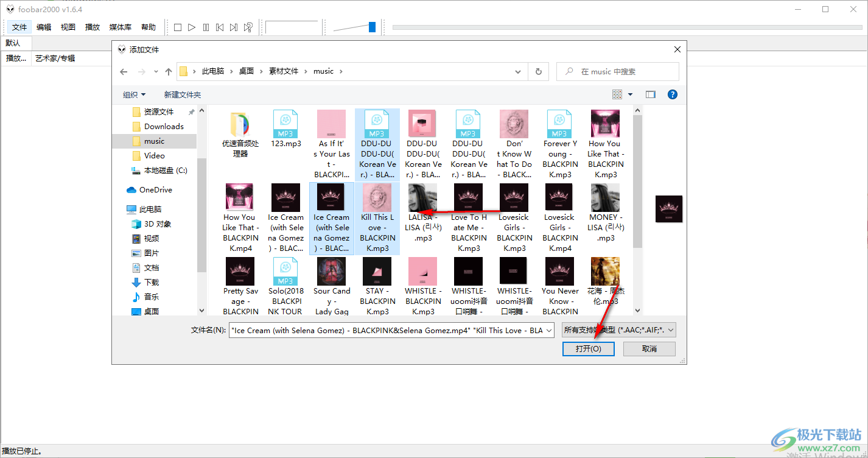Select 素材文件 in the address breadcrumb
The height and width of the screenshot is (458, 868).
click(x=284, y=71)
